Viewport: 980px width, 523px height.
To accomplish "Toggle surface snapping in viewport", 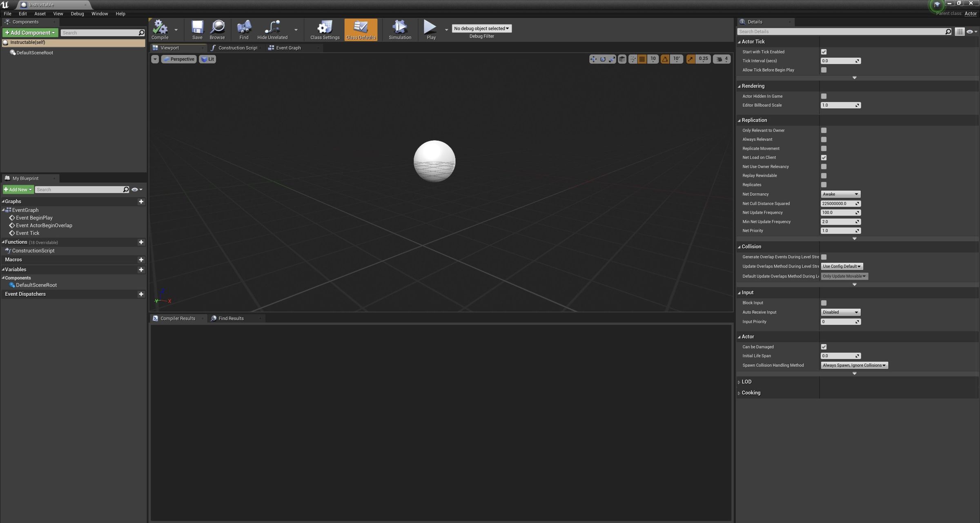I will coord(633,59).
